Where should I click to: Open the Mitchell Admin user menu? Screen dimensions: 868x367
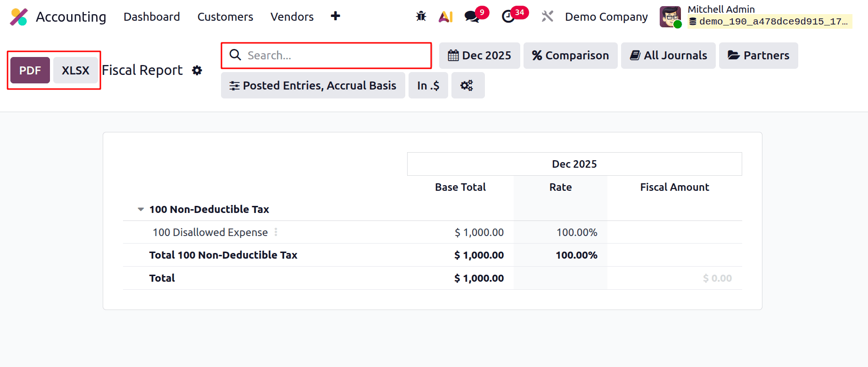(756, 17)
